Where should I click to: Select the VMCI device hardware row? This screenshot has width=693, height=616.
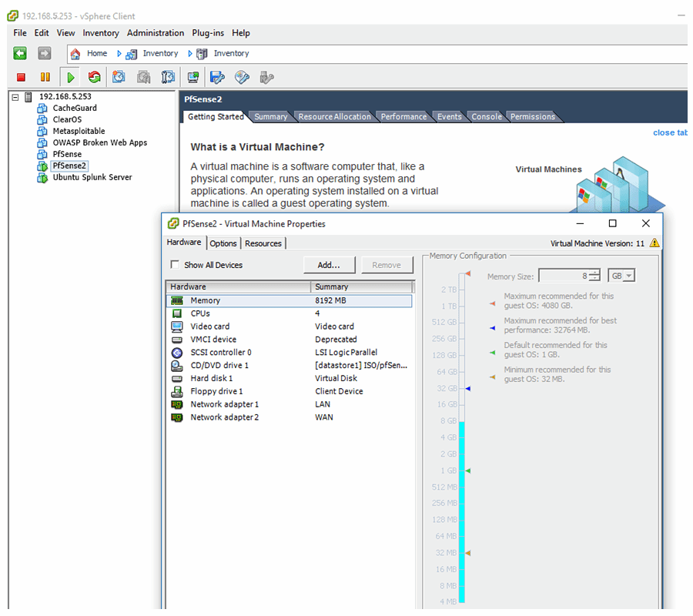click(x=290, y=340)
